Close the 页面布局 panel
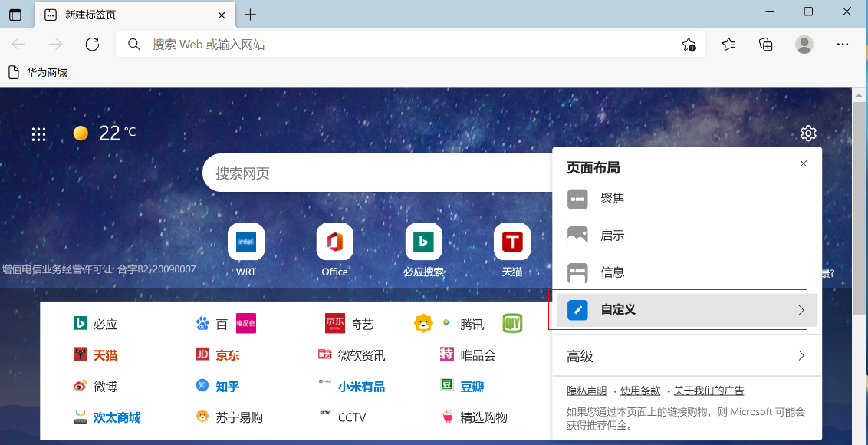The width and height of the screenshot is (868, 445). tap(803, 164)
